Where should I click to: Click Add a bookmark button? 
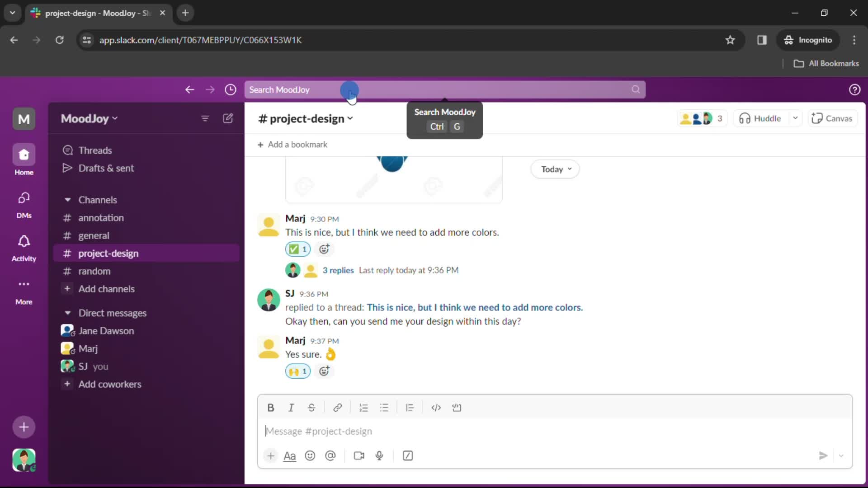click(292, 144)
